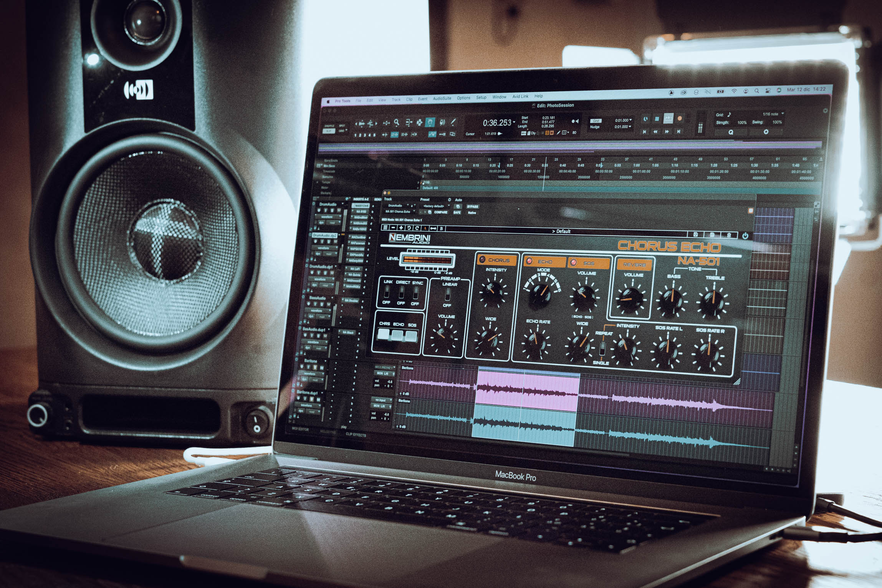
Task: Click the plugin undo arrow icon
Action: click(409, 228)
